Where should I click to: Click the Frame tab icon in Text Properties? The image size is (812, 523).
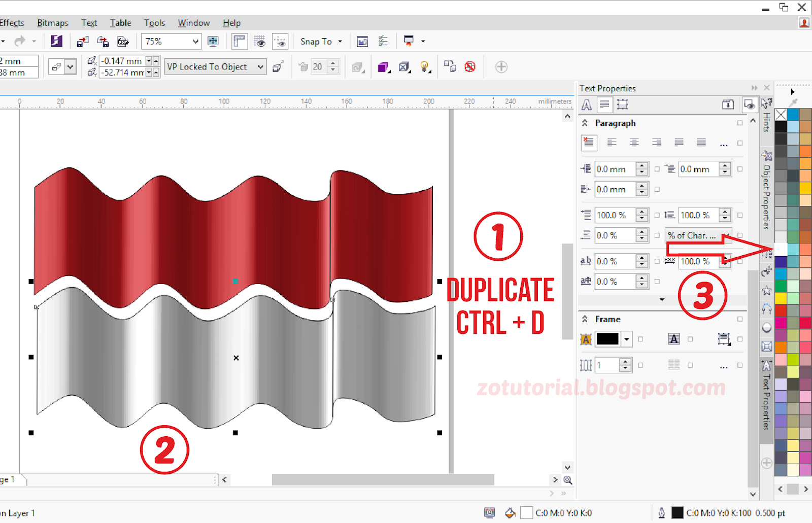pyautogui.click(x=623, y=105)
